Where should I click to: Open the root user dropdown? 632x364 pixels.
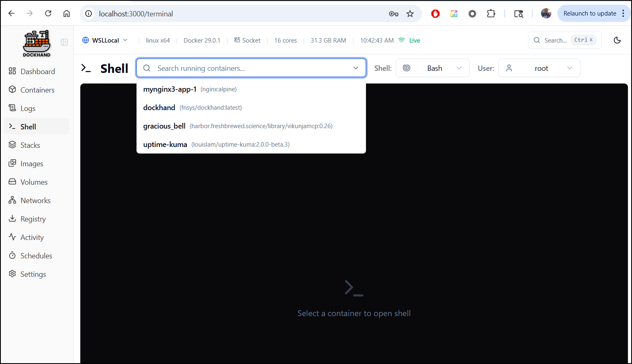coord(539,68)
